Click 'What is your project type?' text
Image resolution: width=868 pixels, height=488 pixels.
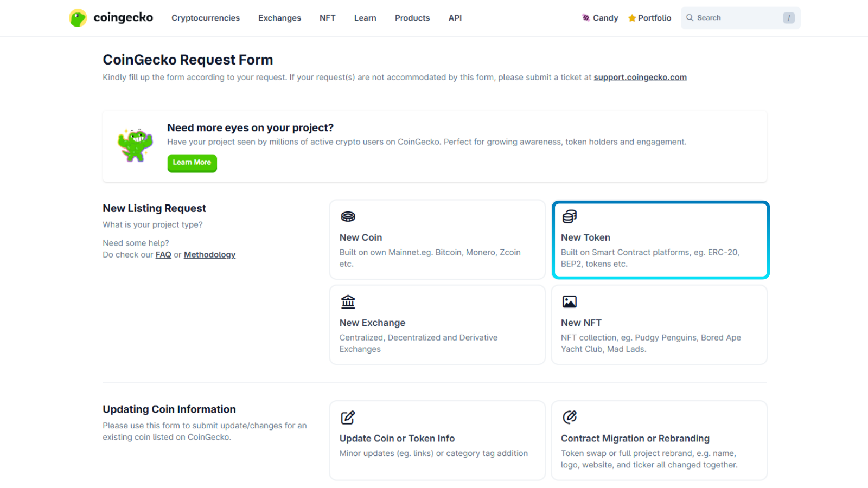pos(152,225)
